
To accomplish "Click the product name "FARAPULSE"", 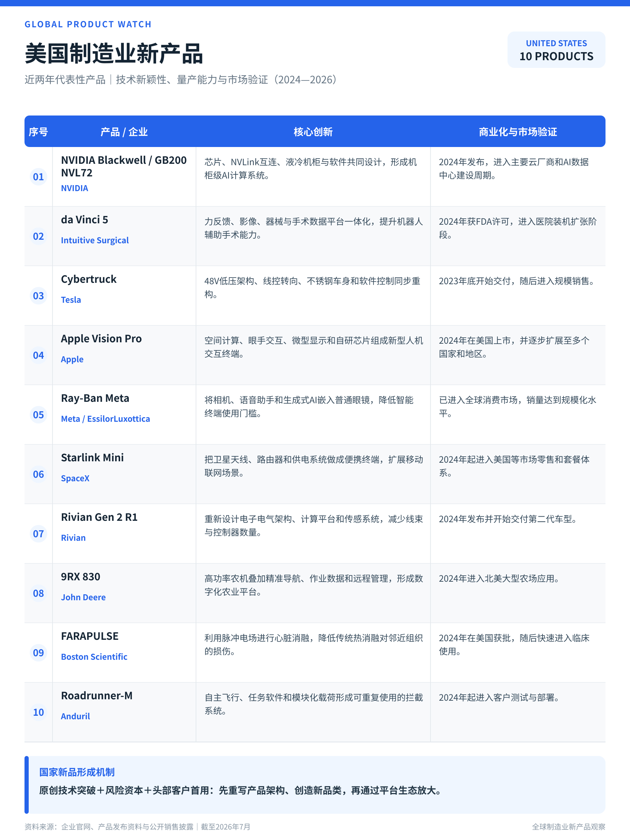I will pyautogui.click(x=90, y=636).
